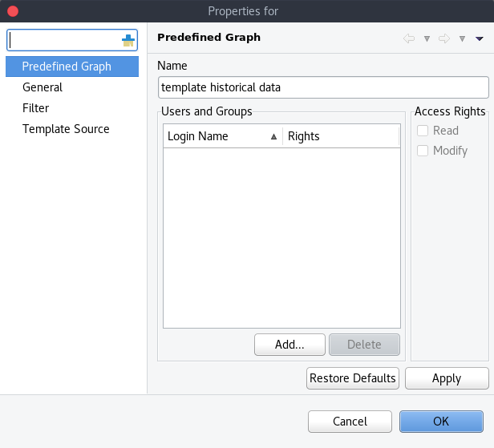Image resolution: width=494 pixels, height=448 pixels.
Task: Open the view menu dropdown triangle
Action: point(480,38)
